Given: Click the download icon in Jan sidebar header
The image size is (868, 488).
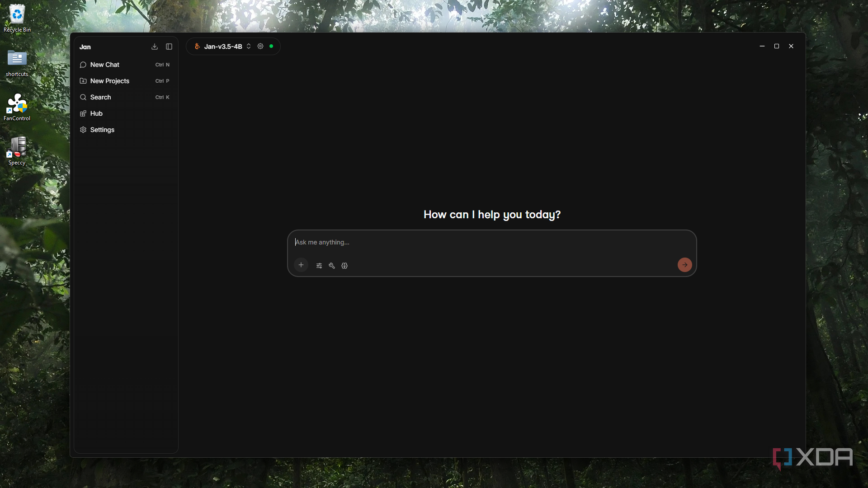Looking at the screenshot, I should tap(155, 47).
